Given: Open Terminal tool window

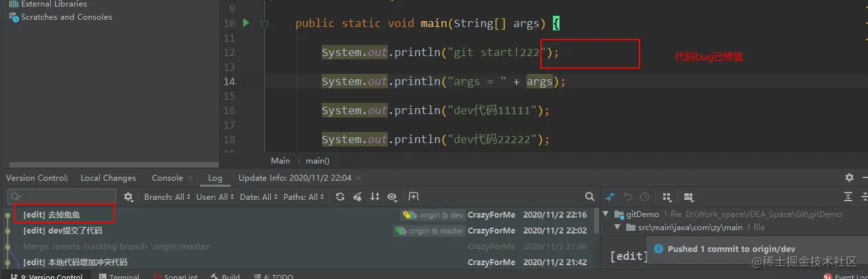Looking at the screenshot, I should click(x=118, y=276).
